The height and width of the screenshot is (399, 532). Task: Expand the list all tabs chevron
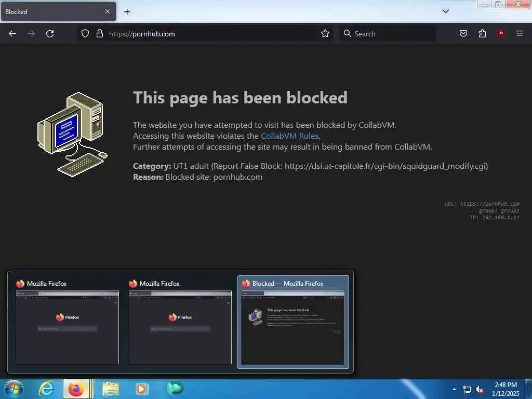pyautogui.click(x=446, y=11)
